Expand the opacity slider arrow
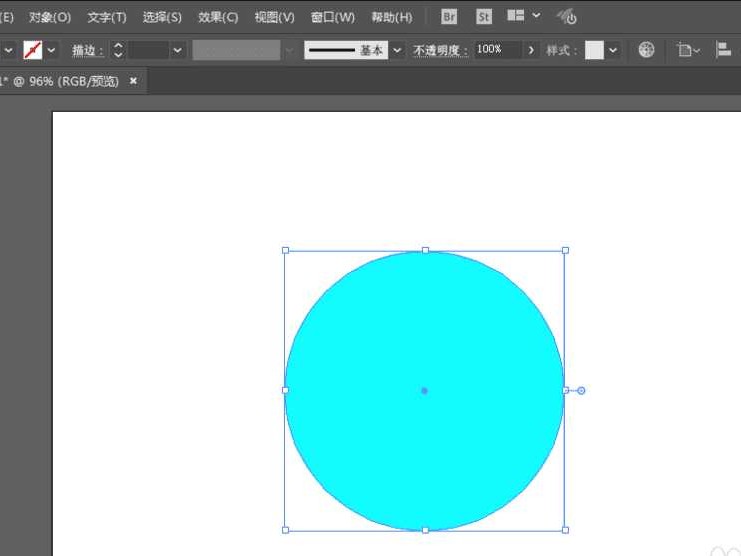 pos(531,50)
